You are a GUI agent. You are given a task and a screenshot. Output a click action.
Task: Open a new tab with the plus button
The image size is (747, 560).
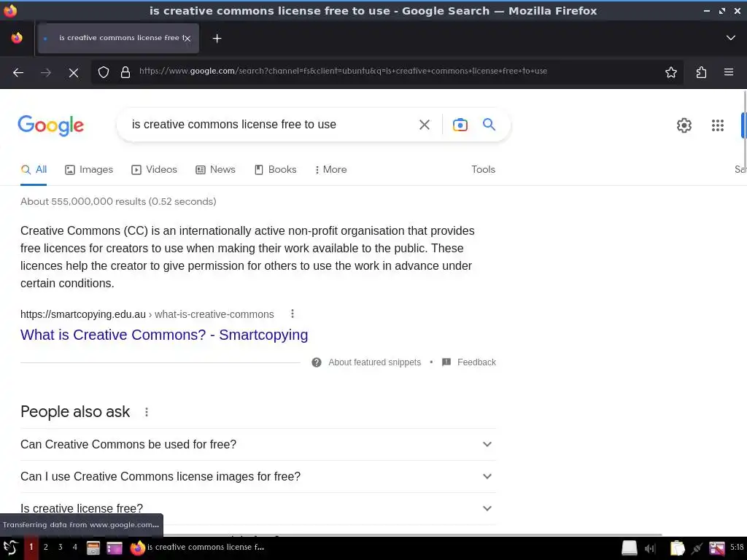(217, 38)
